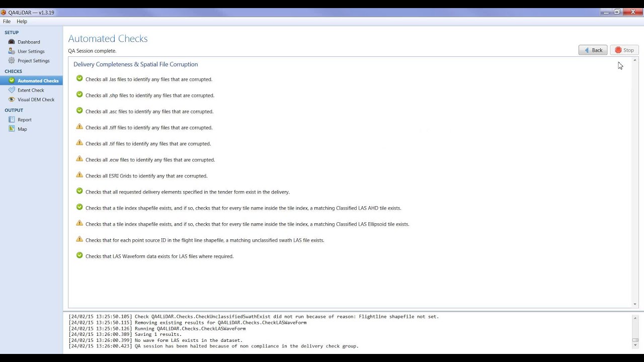Open Visual DEM Check page
Image resolution: width=644 pixels, height=362 pixels.
pyautogui.click(x=36, y=100)
